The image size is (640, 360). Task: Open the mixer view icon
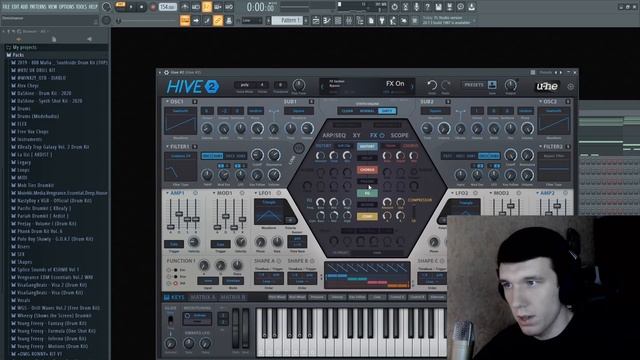[349, 20]
